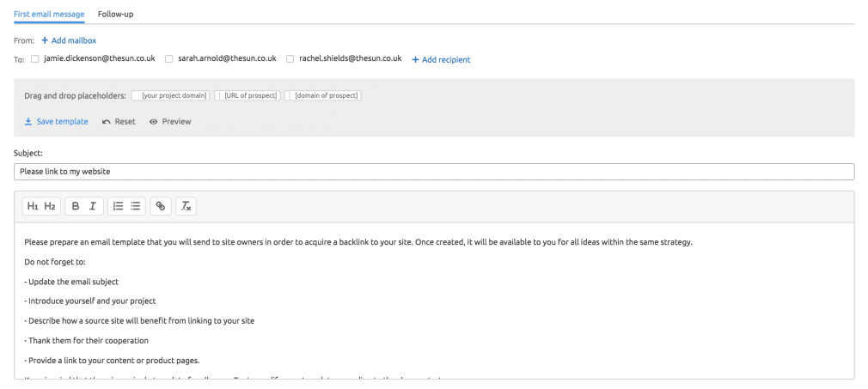Insert a hyperlink with link icon

161,206
